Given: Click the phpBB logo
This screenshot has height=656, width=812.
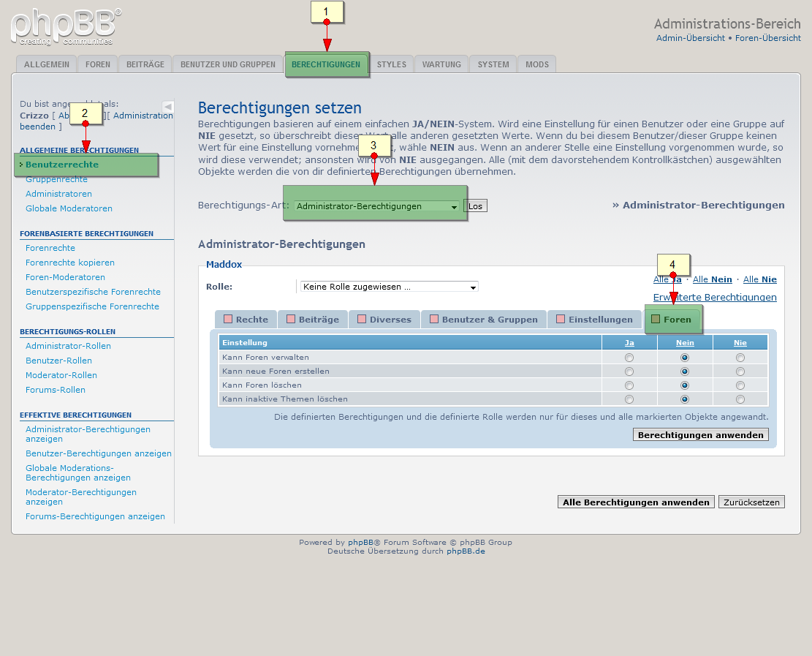Looking at the screenshot, I should [64, 26].
